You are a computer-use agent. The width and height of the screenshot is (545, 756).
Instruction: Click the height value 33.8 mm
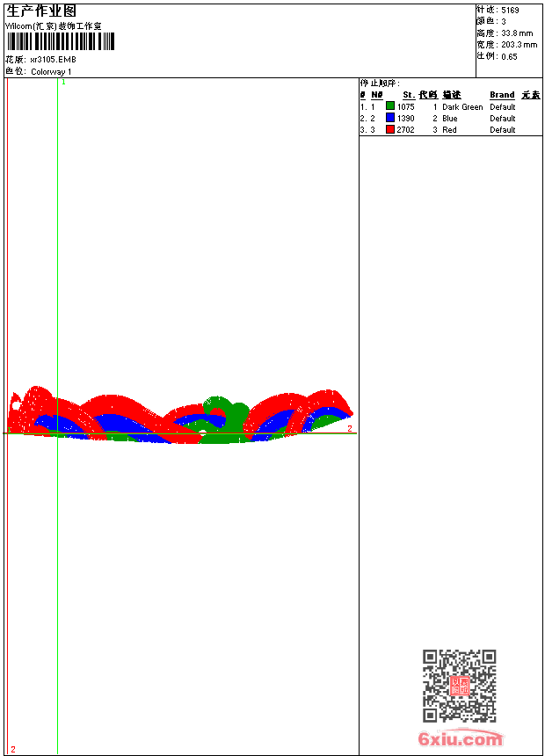point(517,33)
